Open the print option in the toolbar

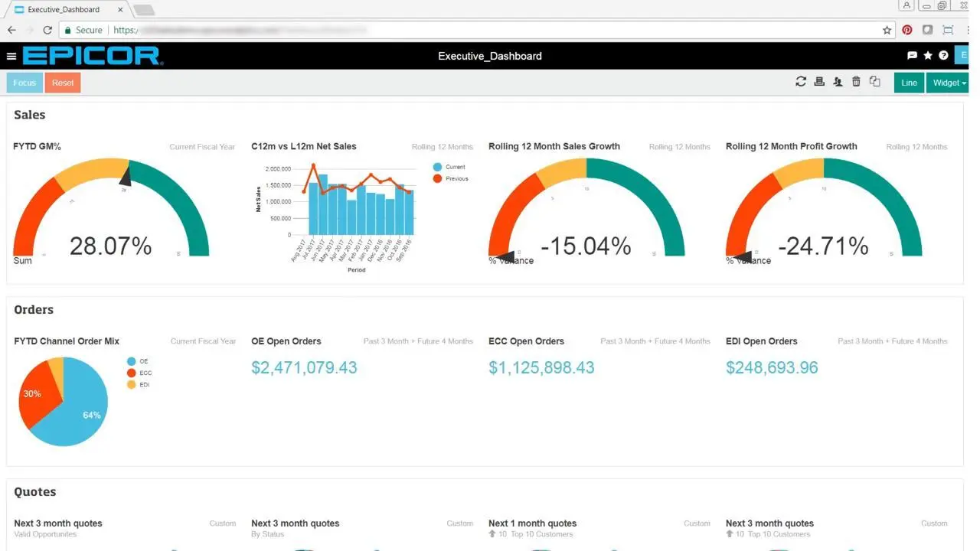[x=818, y=81]
